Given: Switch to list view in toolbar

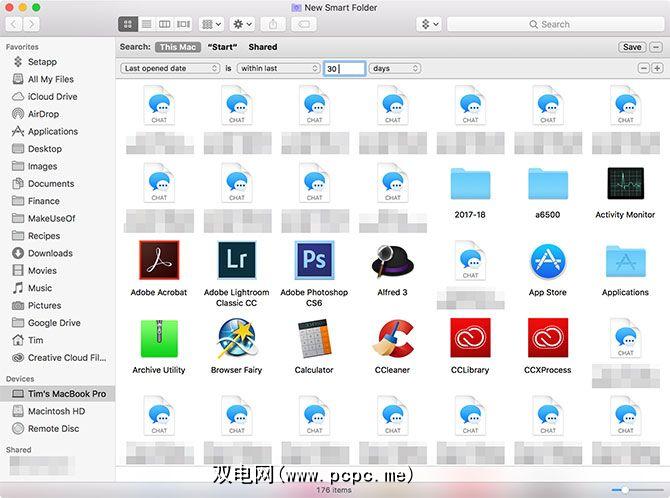Looking at the screenshot, I should (146, 24).
